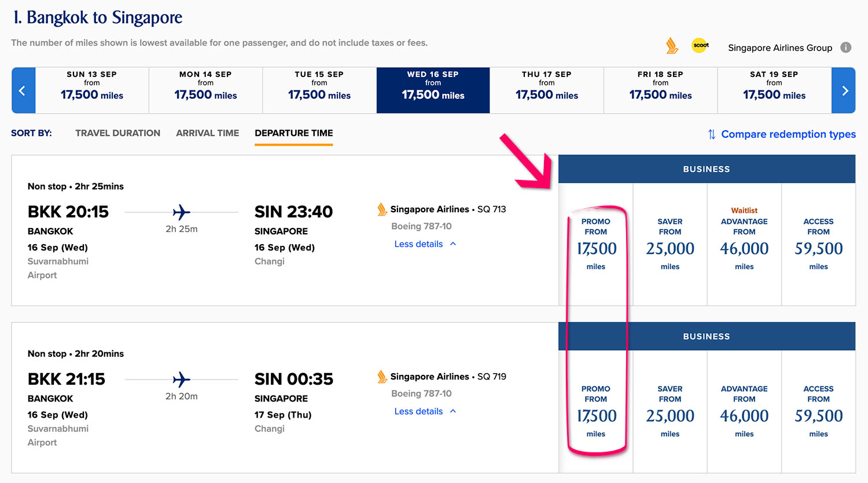Click 'Singapore Airlines • SQ 713' flight number
The width and height of the screenshot is (868, 483).
click(448, 209)
